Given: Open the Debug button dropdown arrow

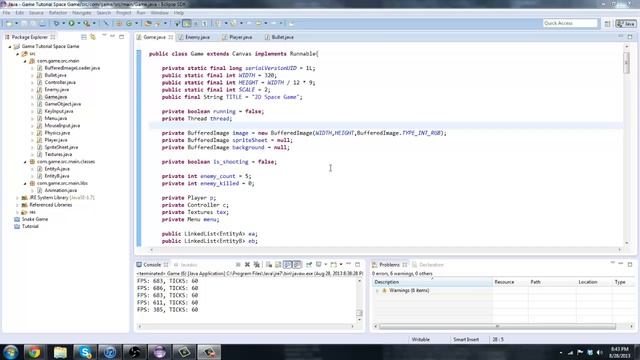Looking at the screenshot, I should (64, 24).
